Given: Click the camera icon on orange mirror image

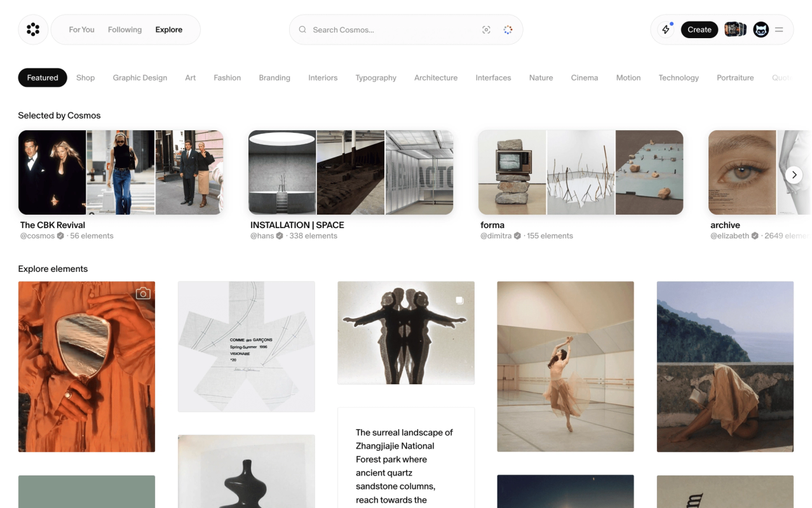Looking at the screenshot, I should 143,293.
